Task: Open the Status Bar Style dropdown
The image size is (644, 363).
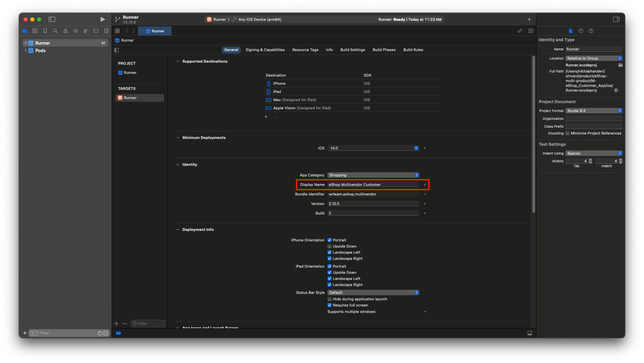Action: point(373,293)
